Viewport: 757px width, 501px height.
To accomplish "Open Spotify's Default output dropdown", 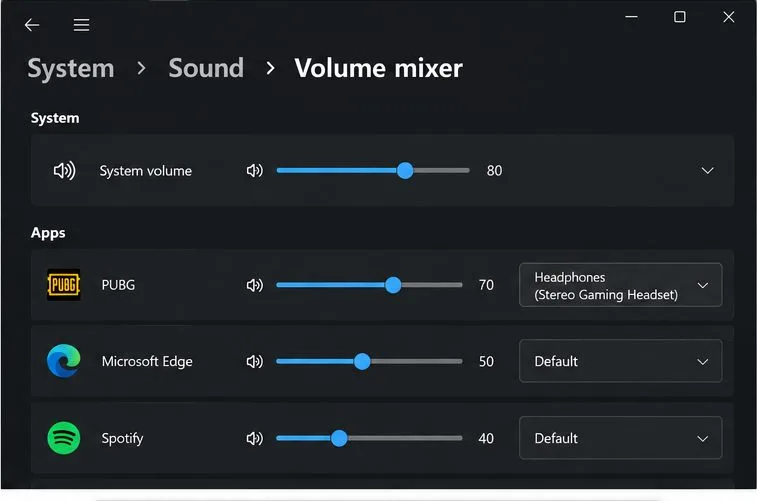I will click(620, 438).
